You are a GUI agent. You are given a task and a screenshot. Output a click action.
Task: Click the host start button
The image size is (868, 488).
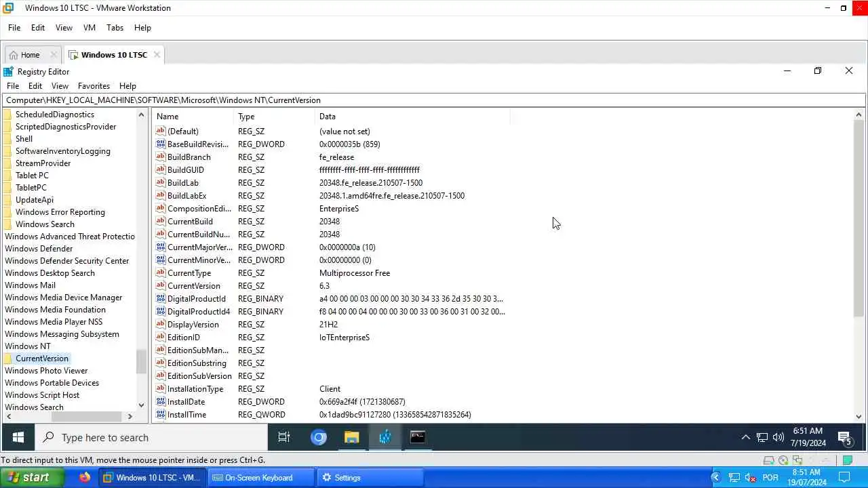(x=33, y=477)
